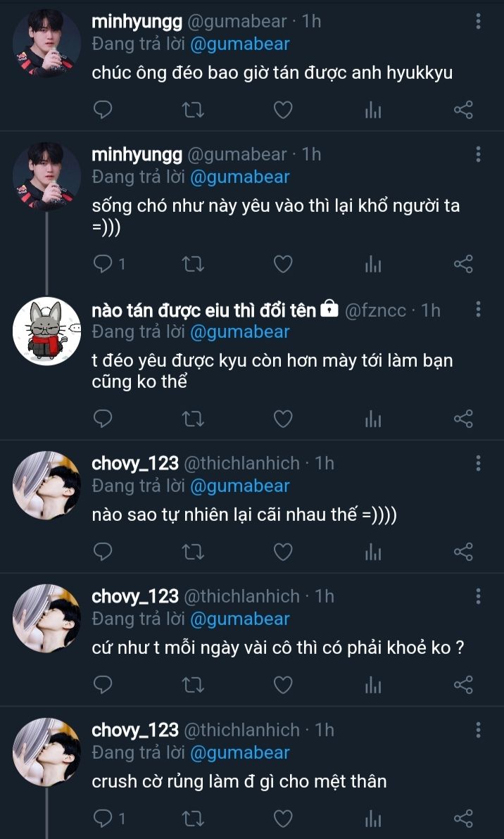
Task: Share the fzncc tweet about kyu
Action: pyautogui.click(x=463, y=419)
